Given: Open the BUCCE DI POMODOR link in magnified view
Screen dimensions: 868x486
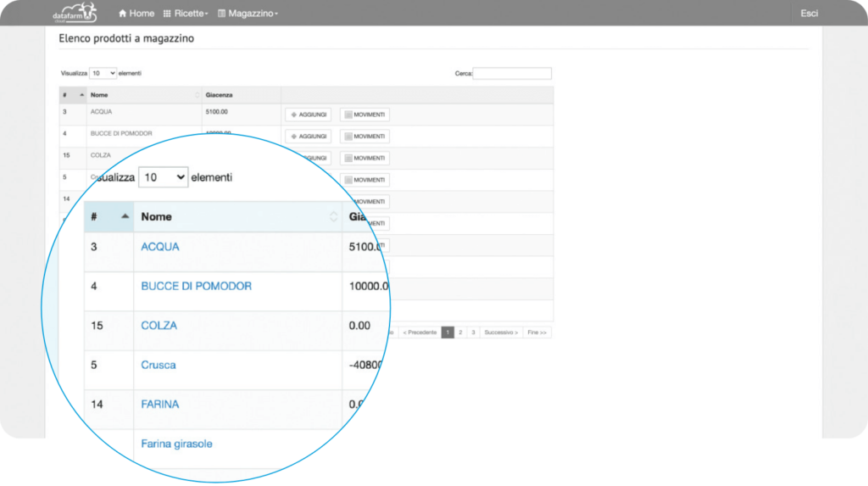Looking at the screenshot, I should coord(196,287).
